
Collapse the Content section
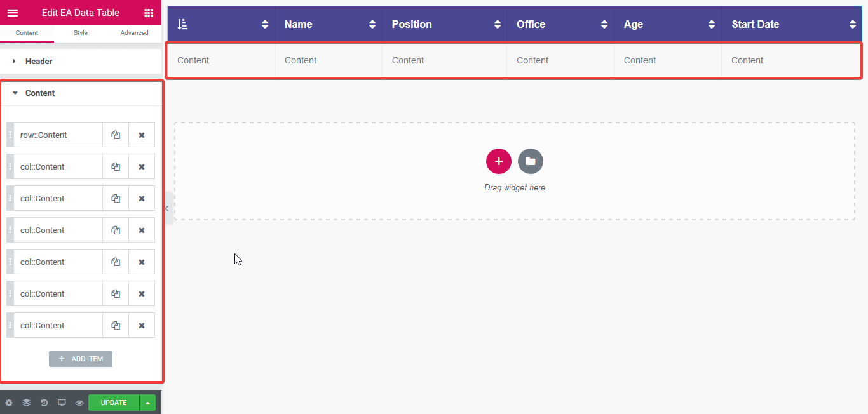40,93
